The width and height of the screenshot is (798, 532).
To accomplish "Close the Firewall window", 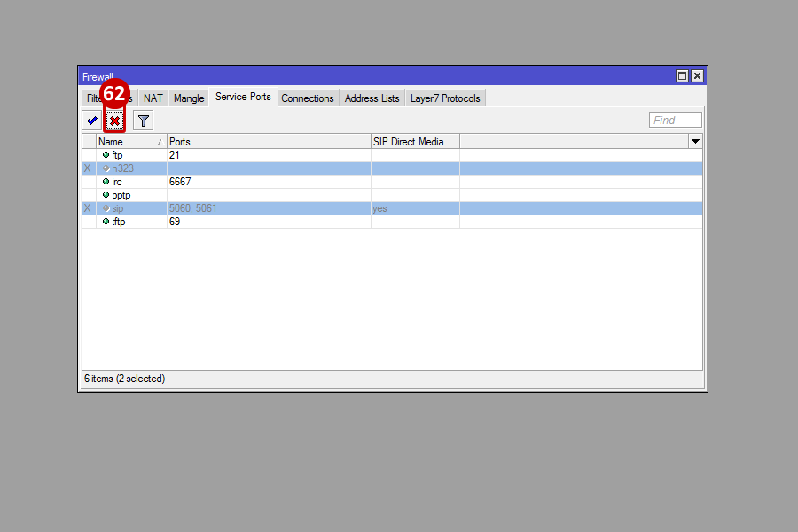I will [x=697, y=76].
